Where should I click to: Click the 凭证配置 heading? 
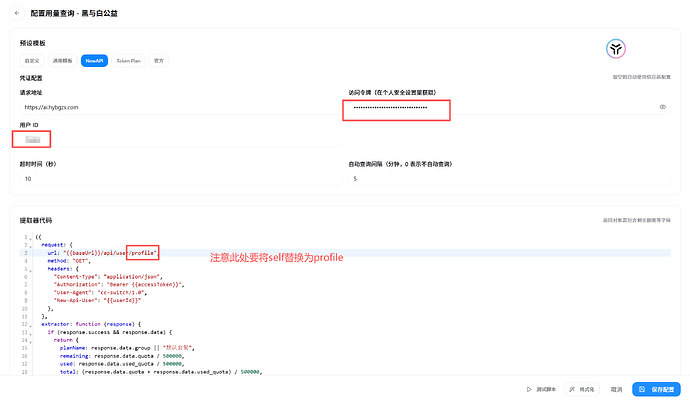click(31, 78)
